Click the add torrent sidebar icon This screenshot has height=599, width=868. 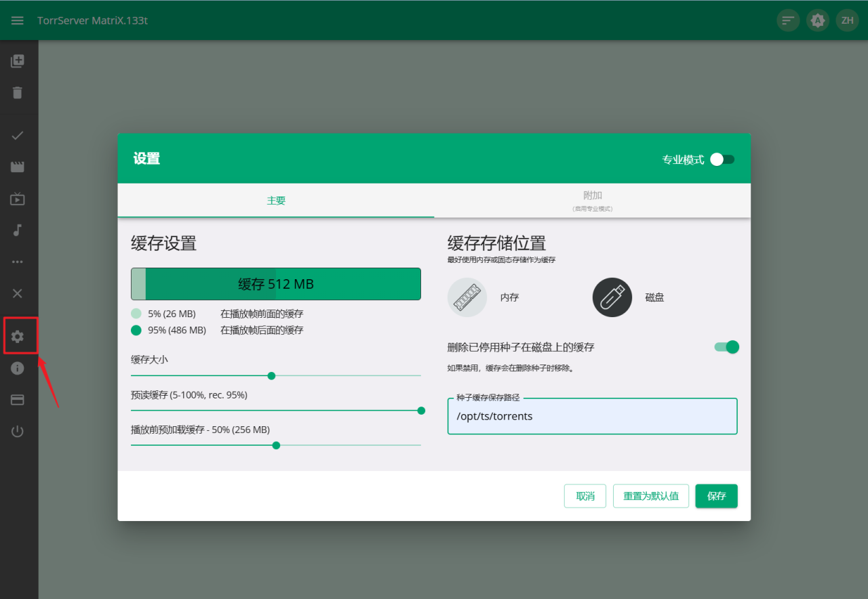point(18,61)
